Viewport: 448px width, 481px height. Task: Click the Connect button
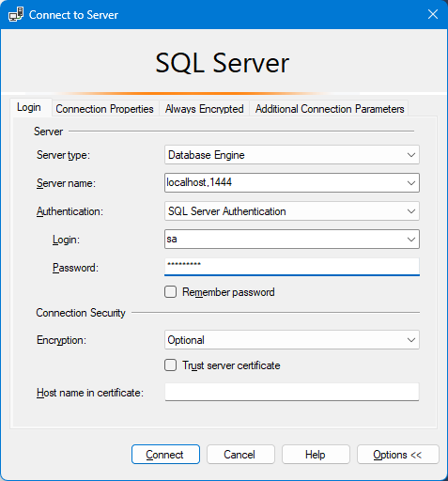165,454
